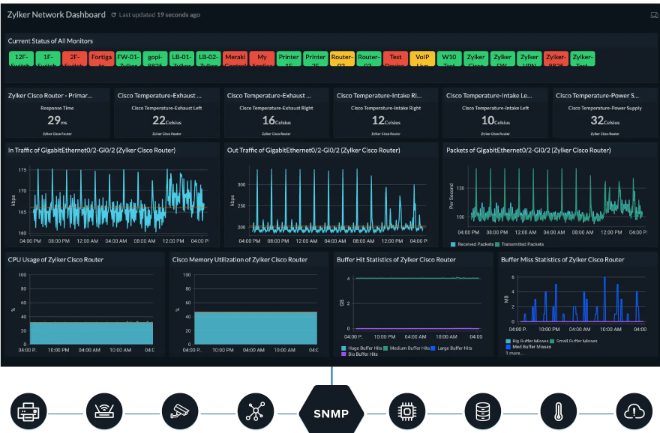Click the SNMP hexagon badge
660x433 pixels.
coord(329,411)
